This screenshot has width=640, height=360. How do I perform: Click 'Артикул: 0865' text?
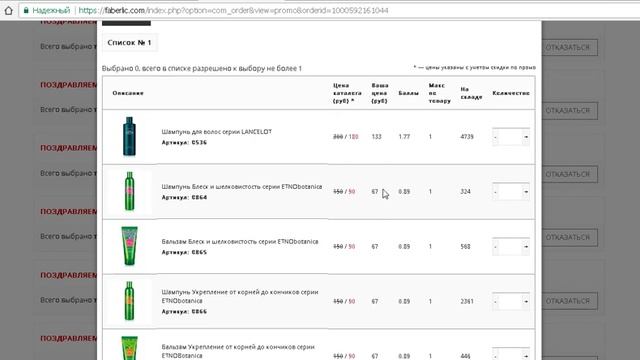184,252
